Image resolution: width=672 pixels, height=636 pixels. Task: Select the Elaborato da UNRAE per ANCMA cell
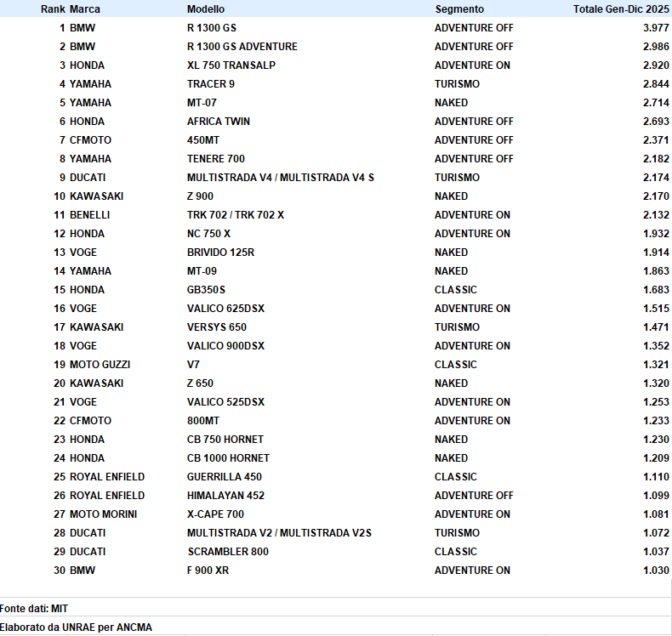pos(76,627)
